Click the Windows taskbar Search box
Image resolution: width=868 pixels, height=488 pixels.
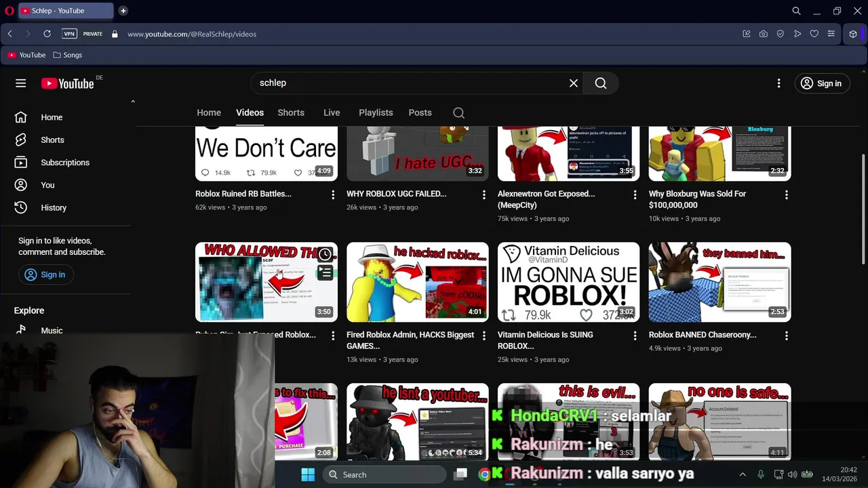384,474
